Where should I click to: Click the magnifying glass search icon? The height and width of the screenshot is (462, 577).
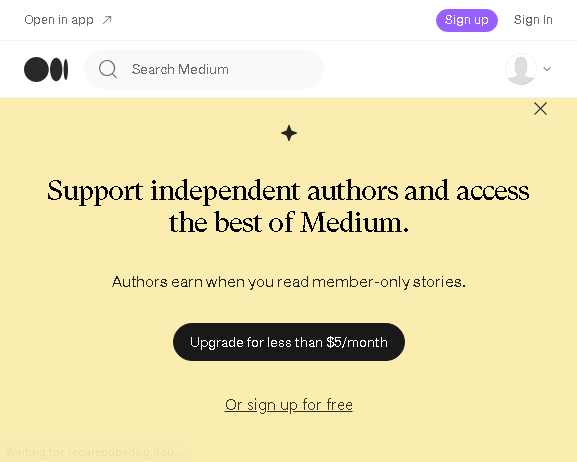[x=108, y=69]
